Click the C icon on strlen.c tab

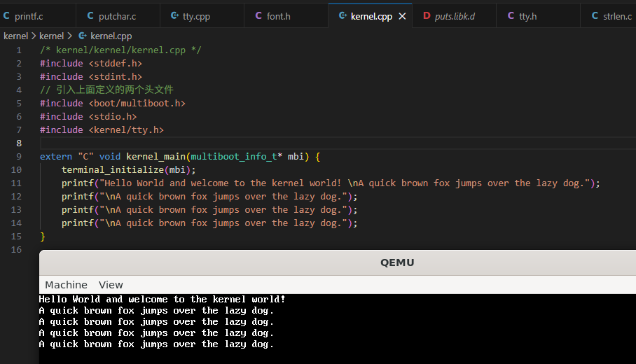(x=595, y=15)
